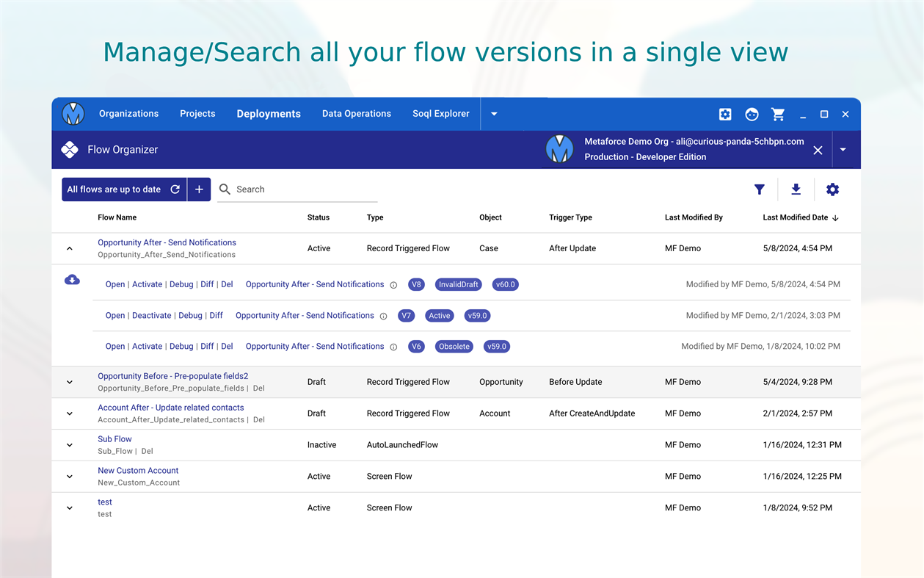Click the plus add button
Image resolution: width=924 pixels, height=578 pixels.
(199, 189)
